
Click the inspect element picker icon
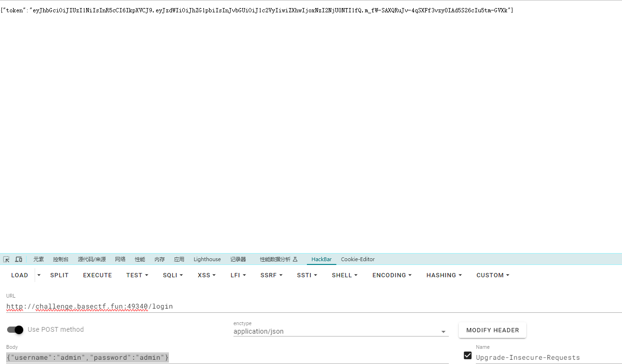point(6,259)
